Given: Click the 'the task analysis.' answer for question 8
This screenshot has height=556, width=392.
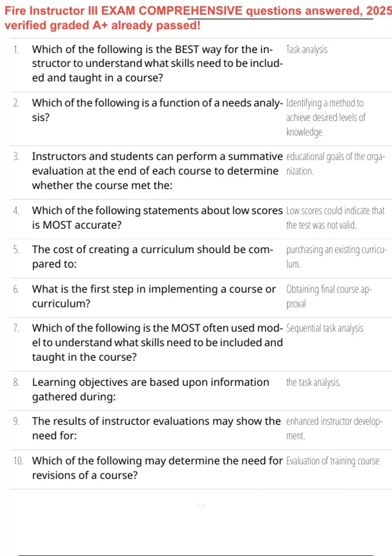Looking at the screenshot, I should click(313, 382).
